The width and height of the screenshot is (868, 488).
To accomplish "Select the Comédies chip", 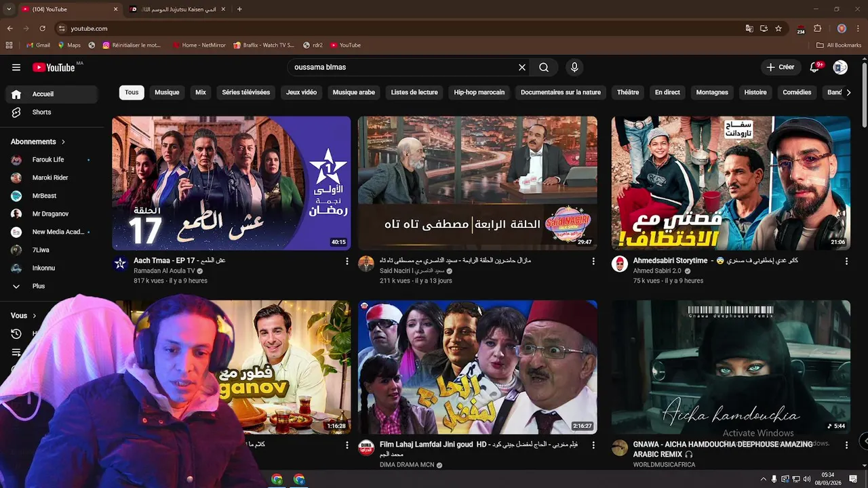I will 797,92.
